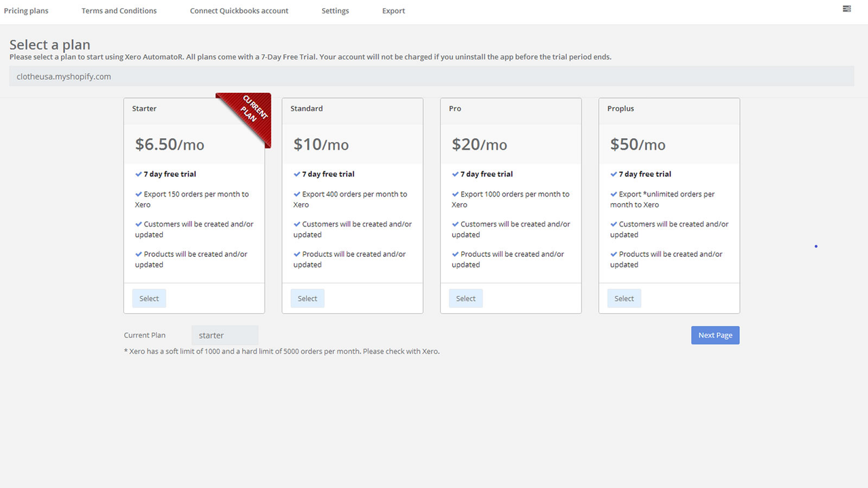The image size is (868, 488).
Task: Go to Terms and Conditions page
Action: (x=119, y=11)
